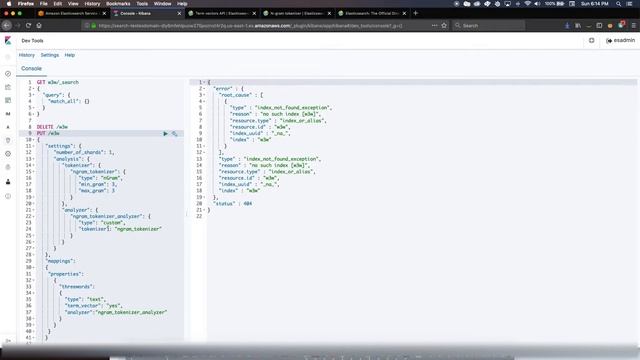Collapse the "root_cause" fold at response line 3
Image resolution: width=640 pixels, height=360 pixels.
point(204,95)
